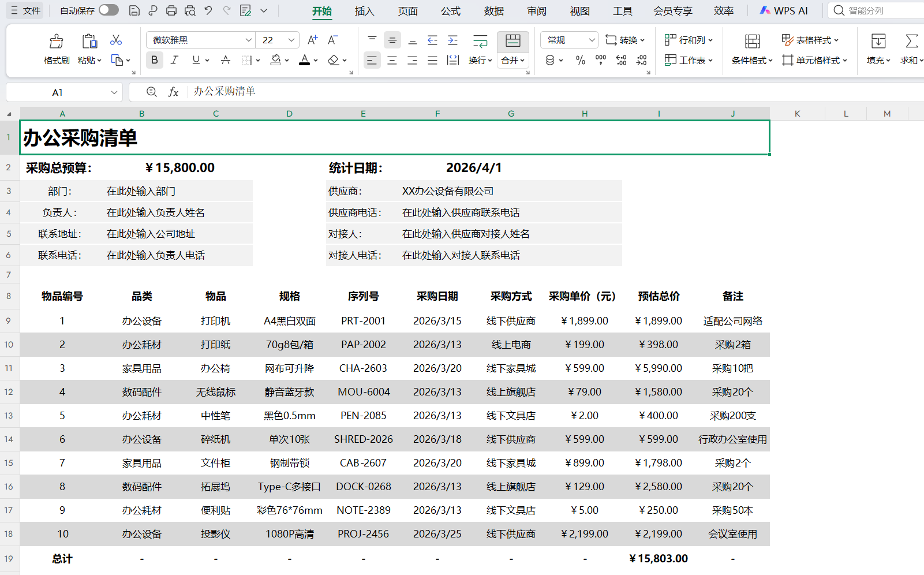Click the Cut scissors icon
The image size is (924, 575).
(116, 40)
